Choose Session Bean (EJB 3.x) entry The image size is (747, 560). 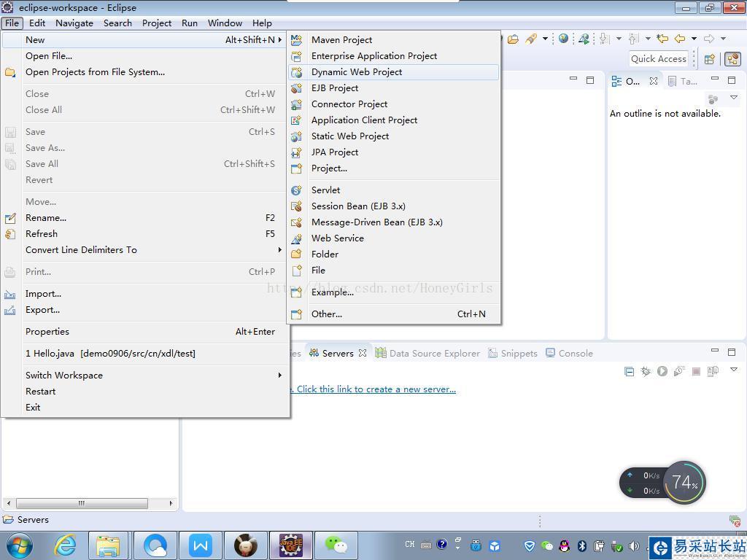393,206
